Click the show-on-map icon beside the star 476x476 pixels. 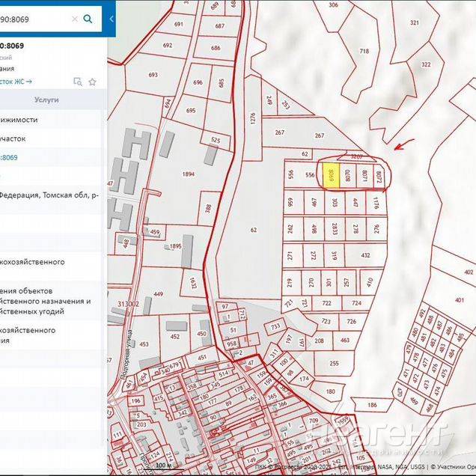tap(77, 82)
